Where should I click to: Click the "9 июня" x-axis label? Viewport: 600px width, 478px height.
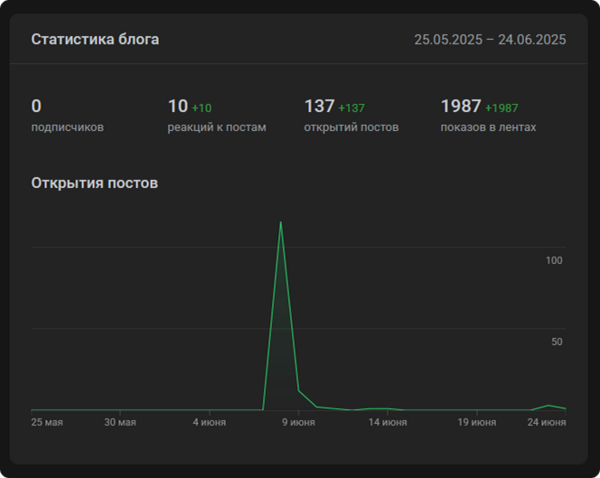298,423
